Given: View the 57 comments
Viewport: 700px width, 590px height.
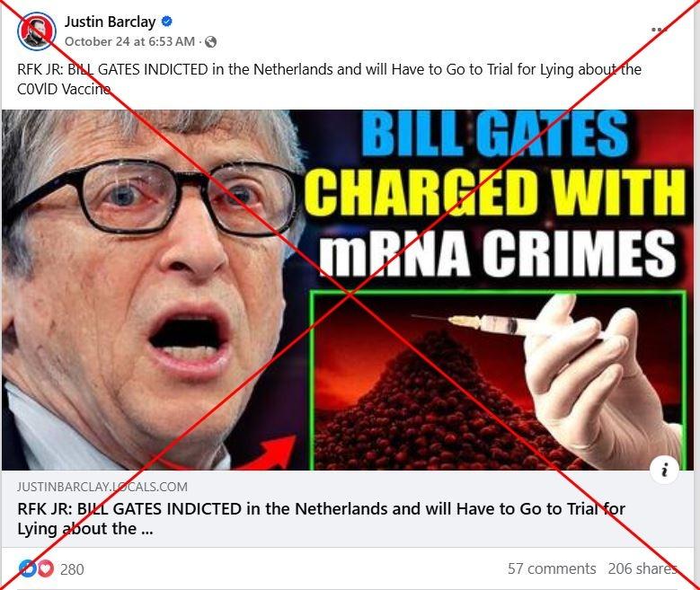Looking at the screenshot, I should coord(552,568).
